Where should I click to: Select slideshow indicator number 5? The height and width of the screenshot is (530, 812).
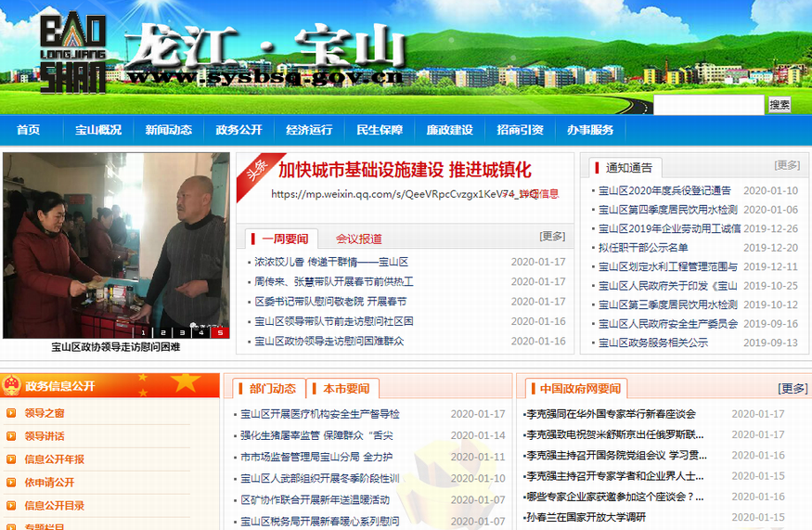pos(220,331)
